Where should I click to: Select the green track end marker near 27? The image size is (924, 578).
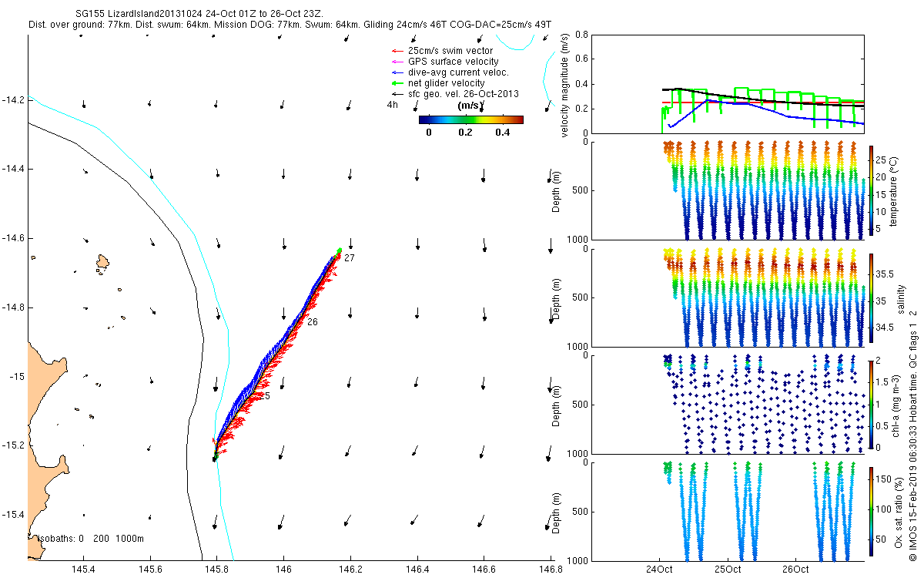tap(339, 250)
